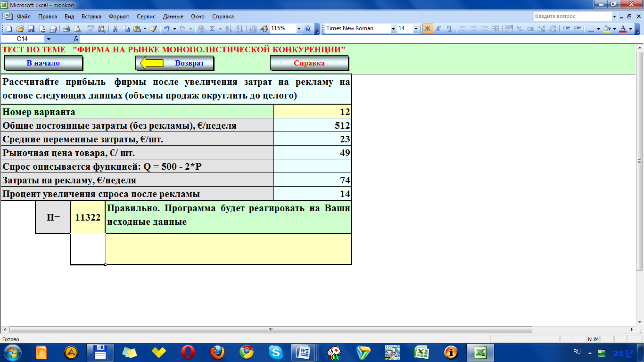Save the workbook using floppy disk icon
This screenshot has height=362, width=644.
(31, 29)
